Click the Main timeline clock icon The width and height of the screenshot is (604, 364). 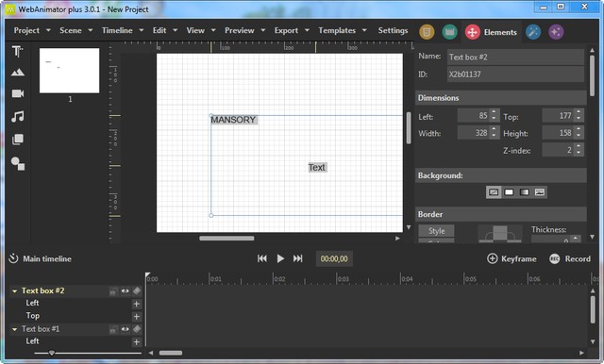point(13,258)
